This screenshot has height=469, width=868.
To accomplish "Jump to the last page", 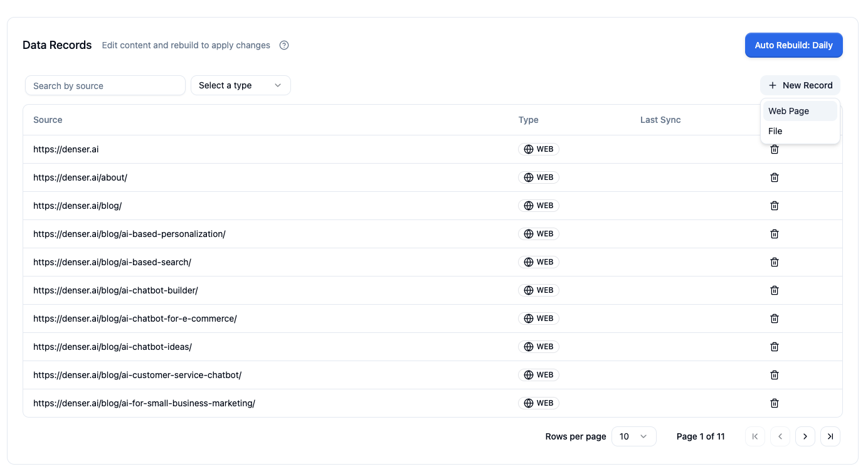I will [x=830, y=436].
